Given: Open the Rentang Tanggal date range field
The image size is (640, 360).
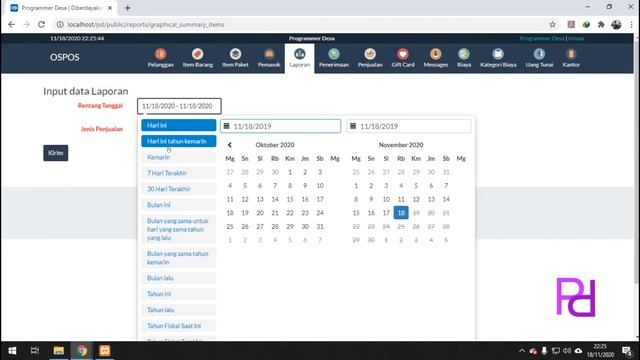Looking at the screenshot, I should [179, 106].
